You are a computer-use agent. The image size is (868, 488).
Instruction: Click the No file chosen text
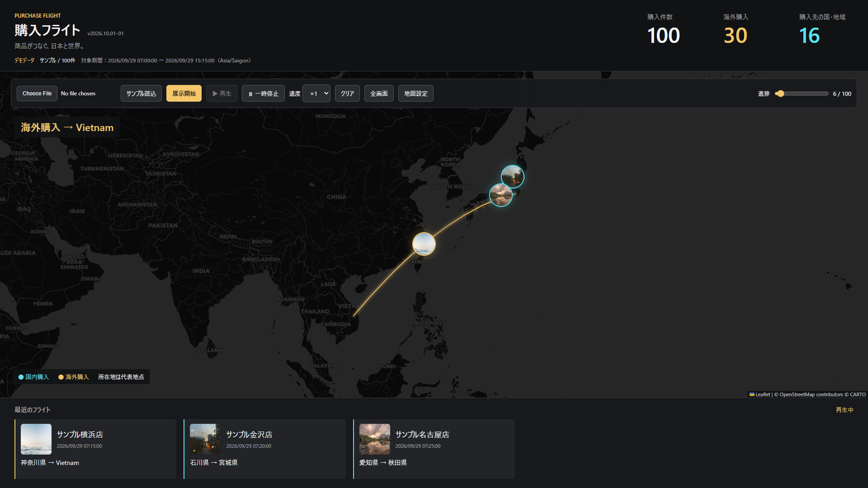click(x=78, y=93)
